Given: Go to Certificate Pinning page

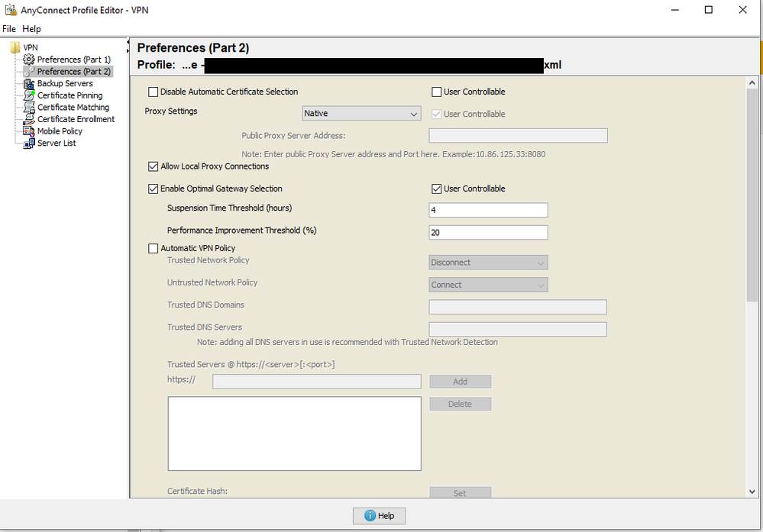Looking at the screenshot, I should click(70, 95).
